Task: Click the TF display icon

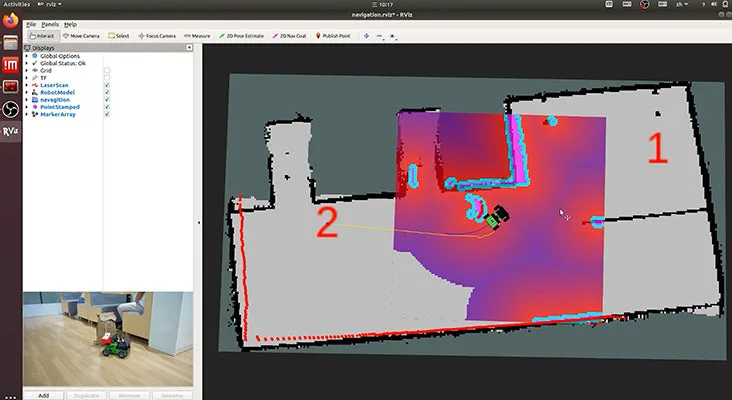Action: click(35, 78)
